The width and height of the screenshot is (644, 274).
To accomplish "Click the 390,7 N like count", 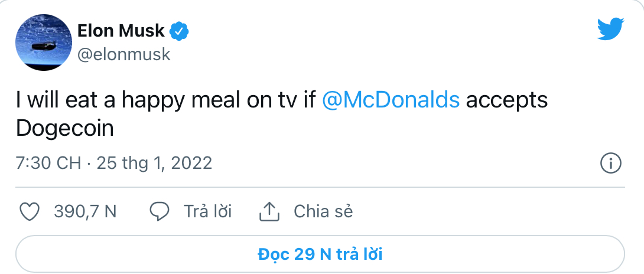I will click(x=85, y=211).
